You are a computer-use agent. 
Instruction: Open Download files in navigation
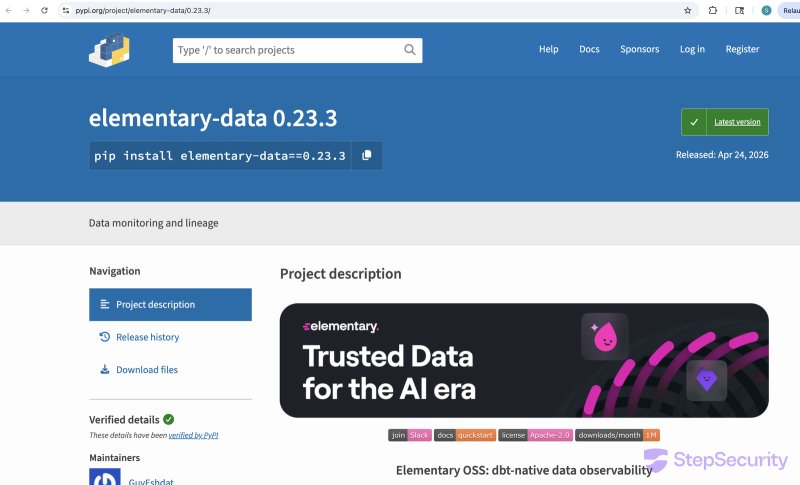coord(146,370)
